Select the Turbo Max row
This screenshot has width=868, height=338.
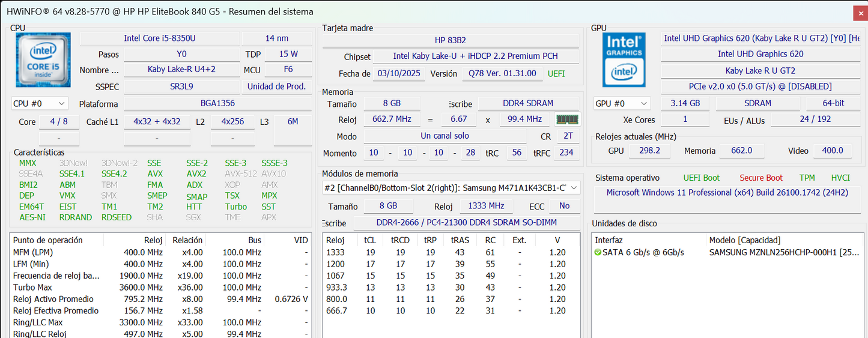[161, 287]
